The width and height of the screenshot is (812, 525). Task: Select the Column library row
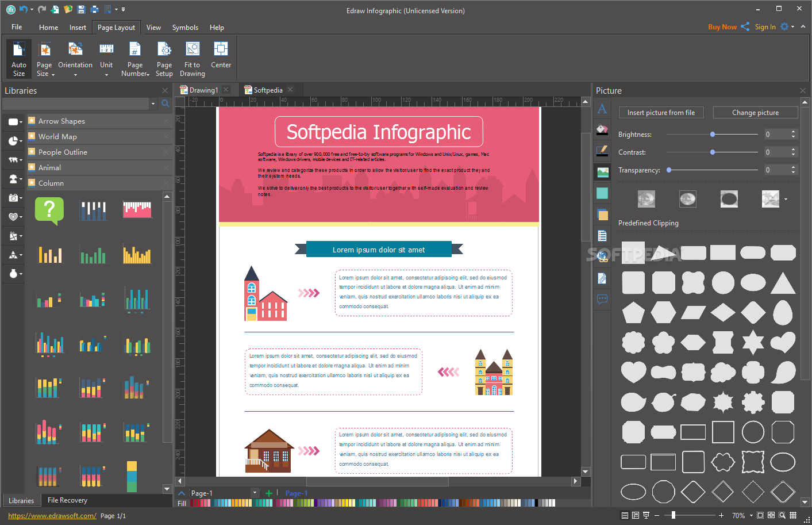point(99,183)
